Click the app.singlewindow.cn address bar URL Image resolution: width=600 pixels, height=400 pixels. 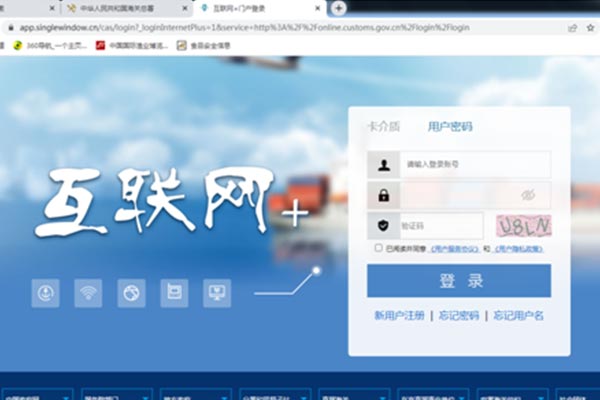(245, 28)
